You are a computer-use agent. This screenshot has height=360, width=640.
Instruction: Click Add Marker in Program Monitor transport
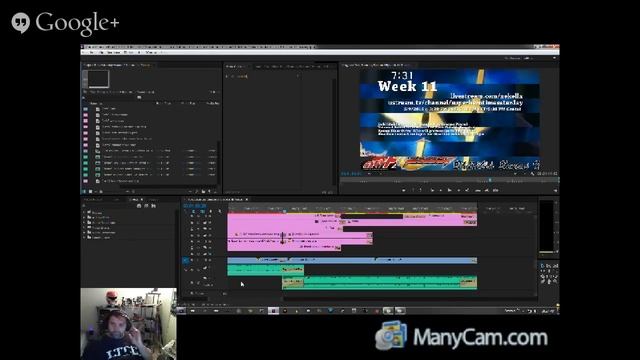(404, 190)
